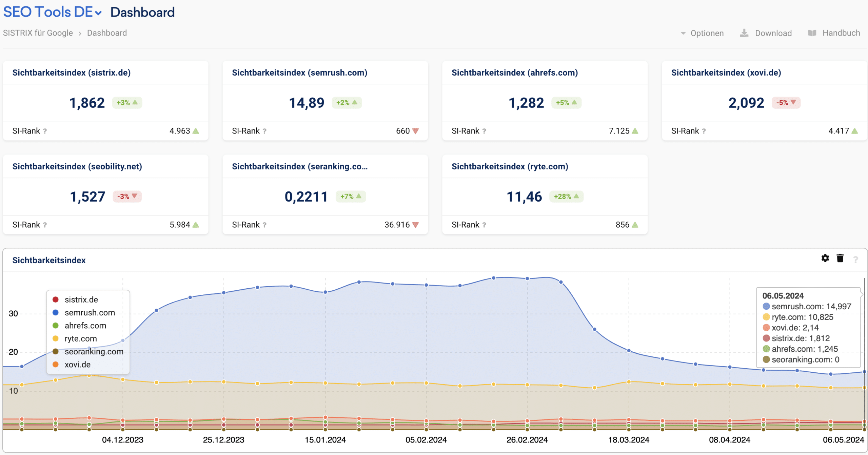The height and width of the screenshot is (455, 868).
Task: Click the value 1,282 on ahrefs.com card
Action: point(526,103)
